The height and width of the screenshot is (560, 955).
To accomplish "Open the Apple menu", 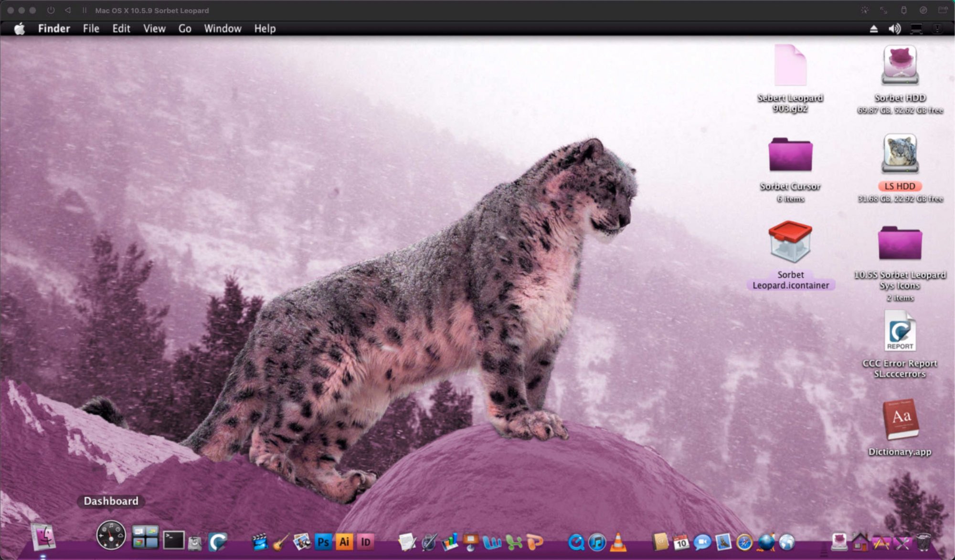I will (20, 29).
